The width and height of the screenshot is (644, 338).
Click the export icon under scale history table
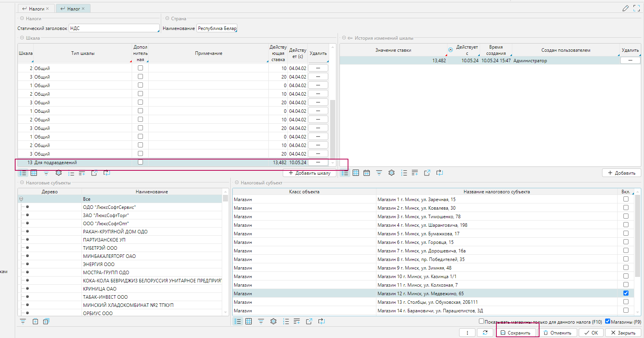[x=427, y=173]
